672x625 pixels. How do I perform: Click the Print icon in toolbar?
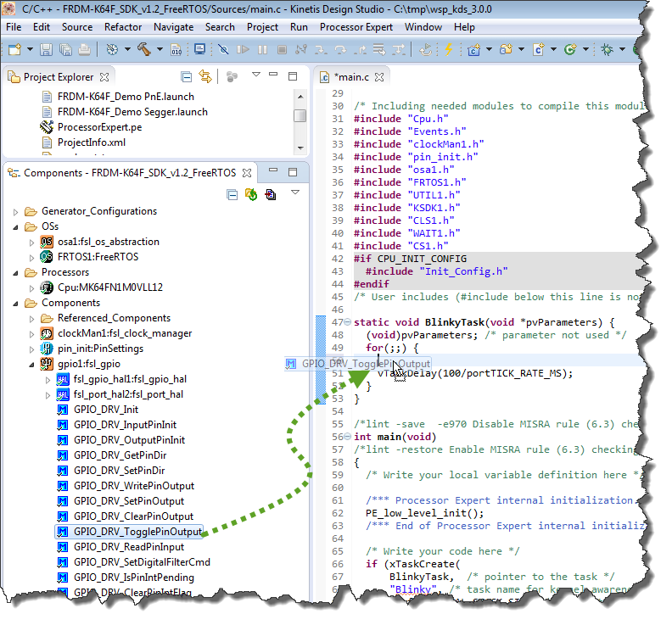pos(84,50)
